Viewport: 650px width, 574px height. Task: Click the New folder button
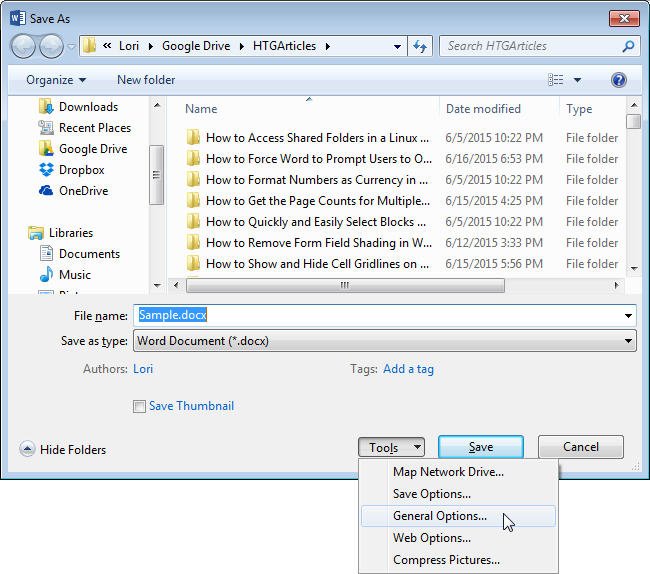coord(146,80)
